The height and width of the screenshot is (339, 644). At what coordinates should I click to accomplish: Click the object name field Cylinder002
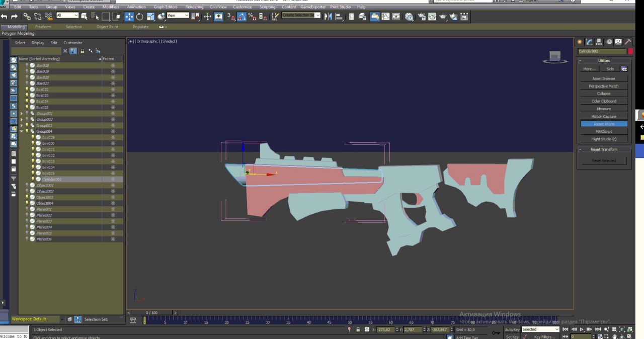(602, 51)
